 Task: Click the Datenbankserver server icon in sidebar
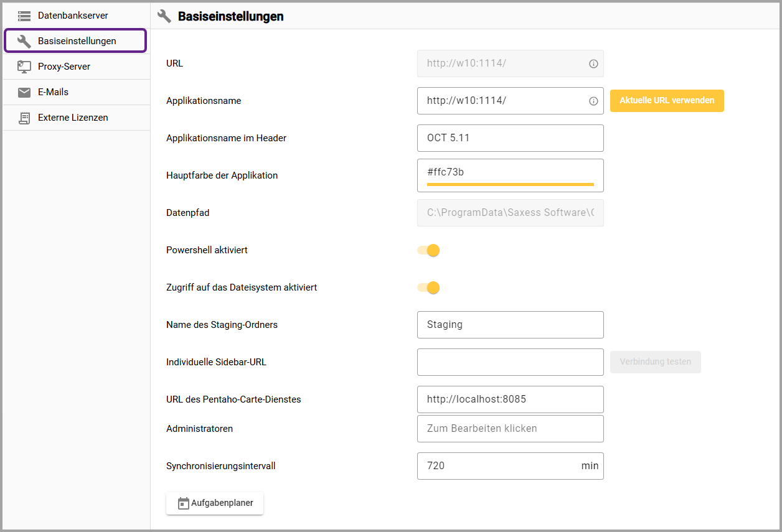coord(24,16)
